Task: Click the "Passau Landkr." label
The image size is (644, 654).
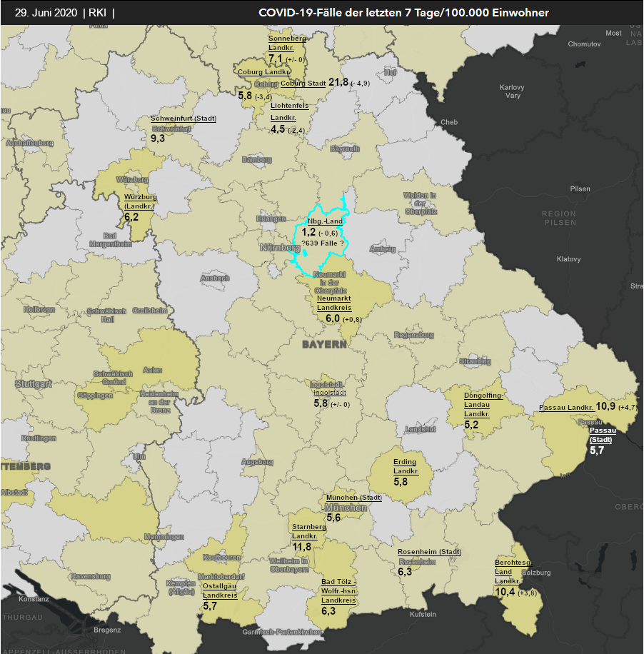Action: pos(566,408)
